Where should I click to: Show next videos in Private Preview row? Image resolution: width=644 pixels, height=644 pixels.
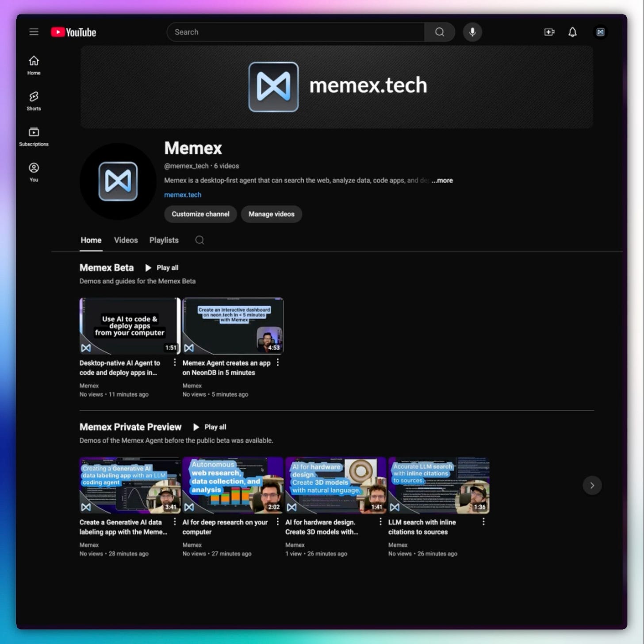pos(592,486)
